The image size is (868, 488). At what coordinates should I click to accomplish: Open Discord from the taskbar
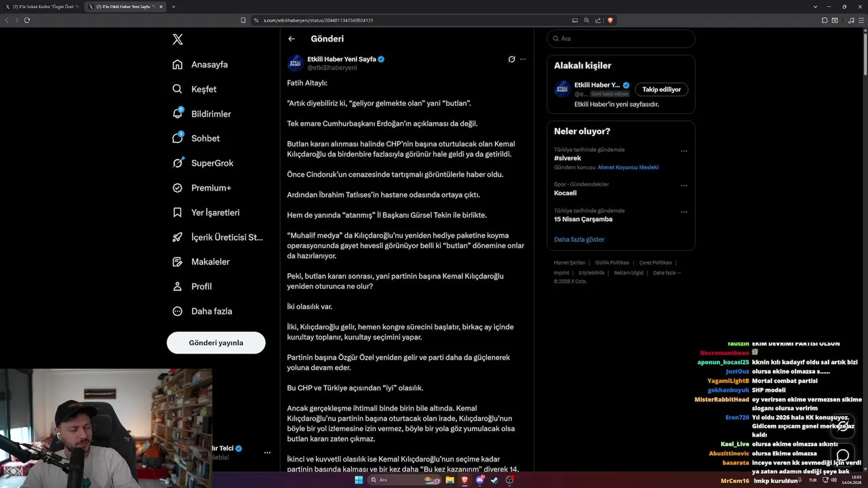coord(480,480)
